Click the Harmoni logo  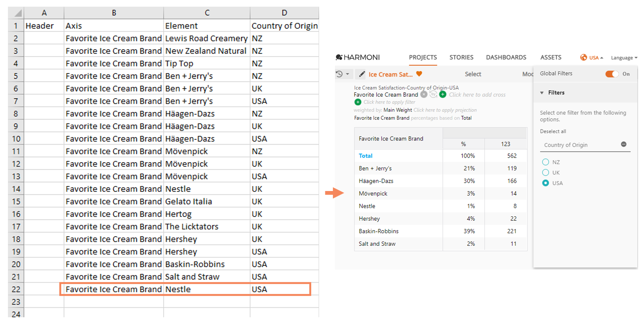[358, 58]
